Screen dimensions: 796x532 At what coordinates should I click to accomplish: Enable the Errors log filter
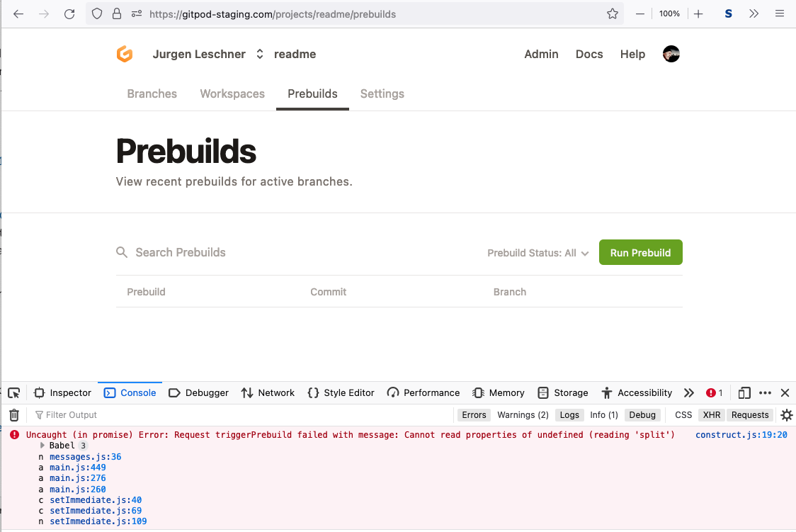click(474, 414)
